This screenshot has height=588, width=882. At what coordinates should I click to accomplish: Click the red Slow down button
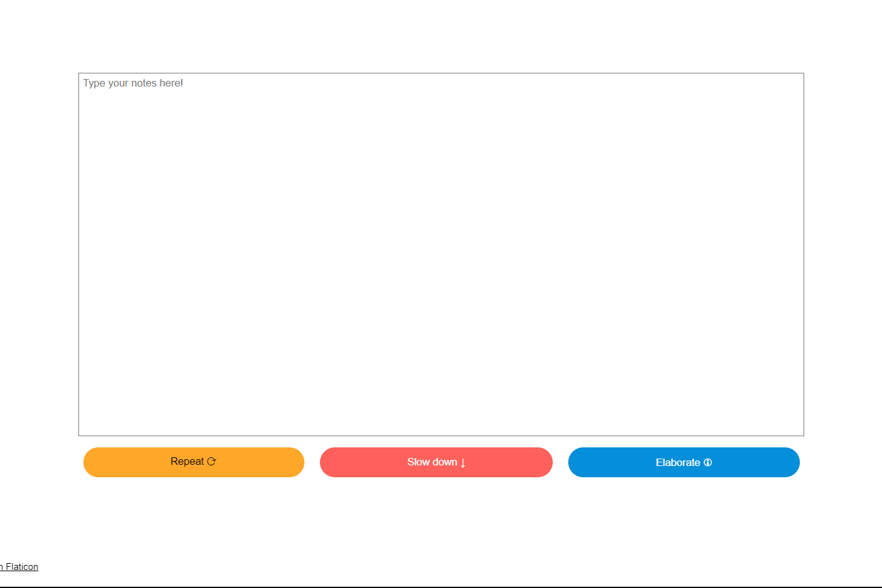pyautogui.click(x=436, y=462)
